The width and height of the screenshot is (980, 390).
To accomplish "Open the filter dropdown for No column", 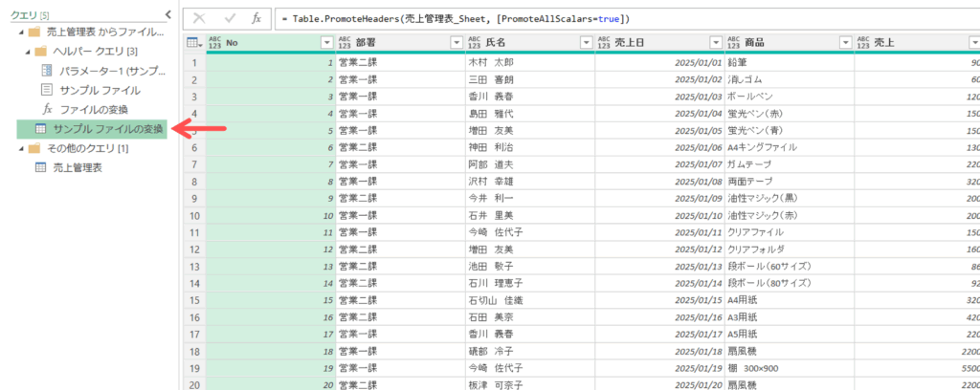I will coord(325,43).
